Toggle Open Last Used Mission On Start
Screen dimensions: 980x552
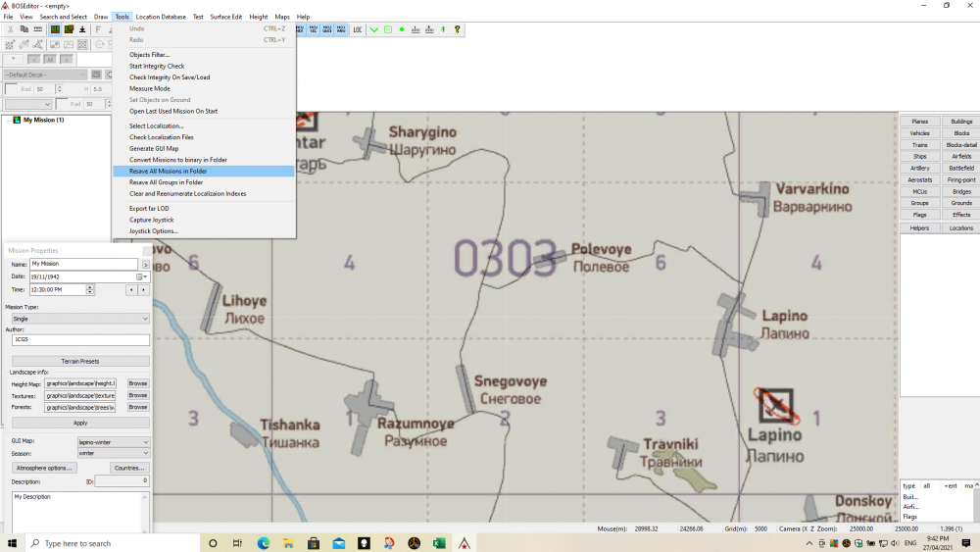(173, 111)
